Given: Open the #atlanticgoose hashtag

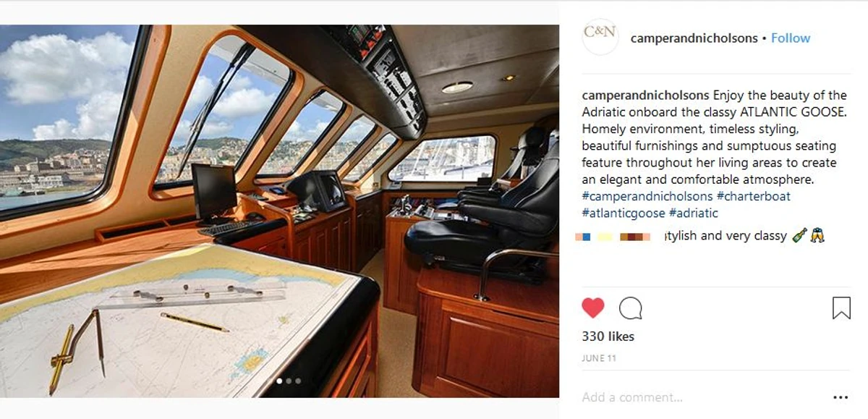Looking at the screenshot, I should [x=624, y=213].
